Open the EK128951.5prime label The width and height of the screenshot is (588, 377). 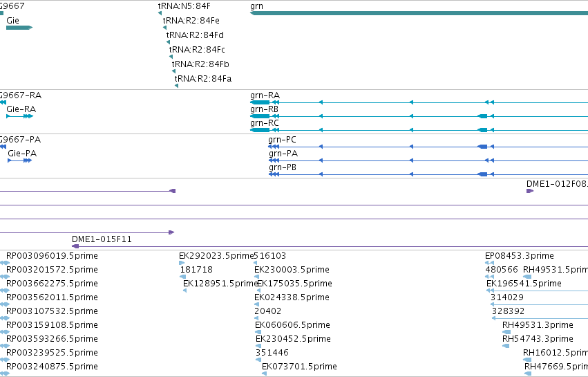point(220,284)
